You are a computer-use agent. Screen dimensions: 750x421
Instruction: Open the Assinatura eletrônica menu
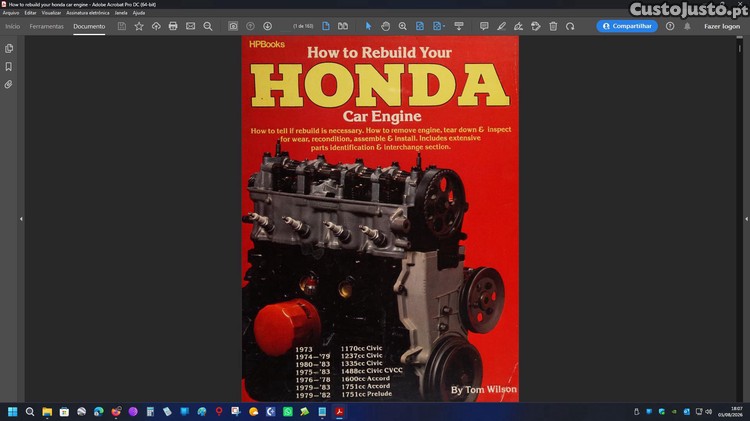88,13
